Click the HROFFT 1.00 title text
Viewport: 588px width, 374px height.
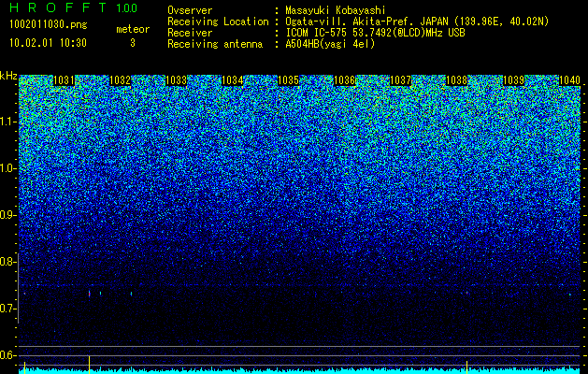74,7
